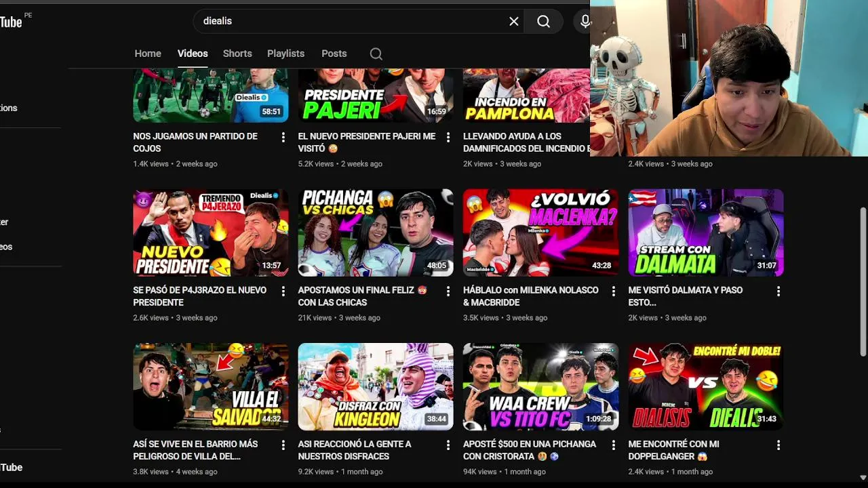Click title APOSTAMOS UN FINAL FELIZ CON LAS CHICAS
868x488 pixels.
(363, 296)
